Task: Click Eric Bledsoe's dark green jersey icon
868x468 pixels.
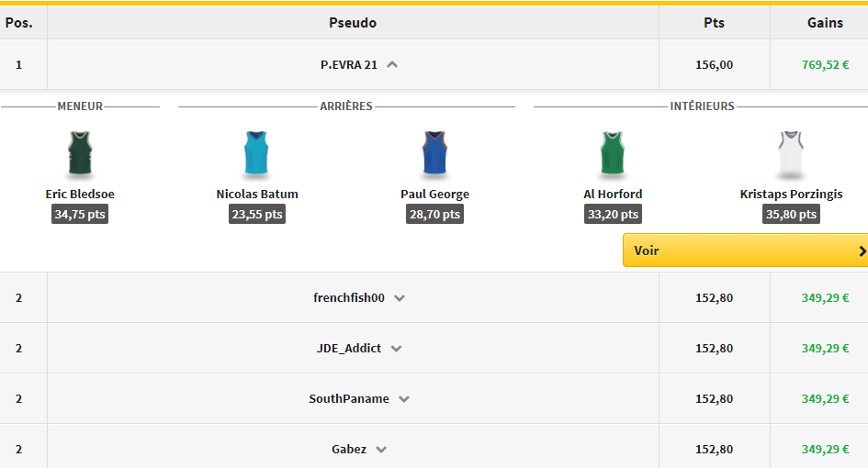Action: point(80,153)
